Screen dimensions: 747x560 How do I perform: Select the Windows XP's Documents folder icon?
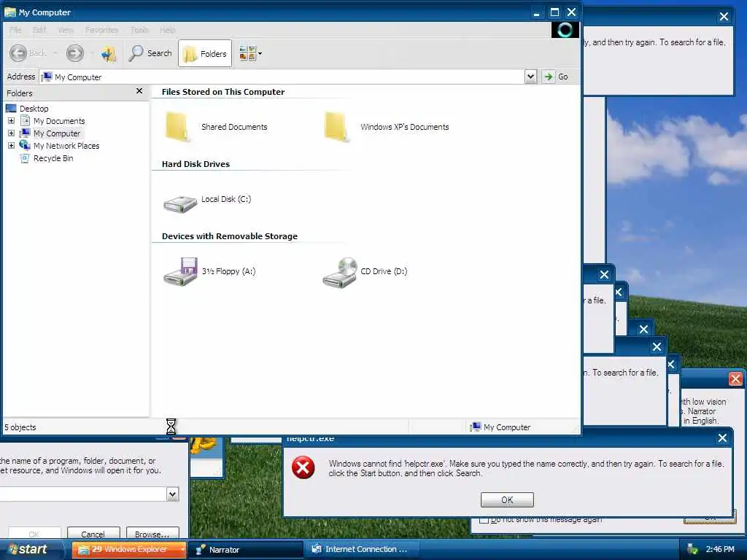[x=337, y=127]
